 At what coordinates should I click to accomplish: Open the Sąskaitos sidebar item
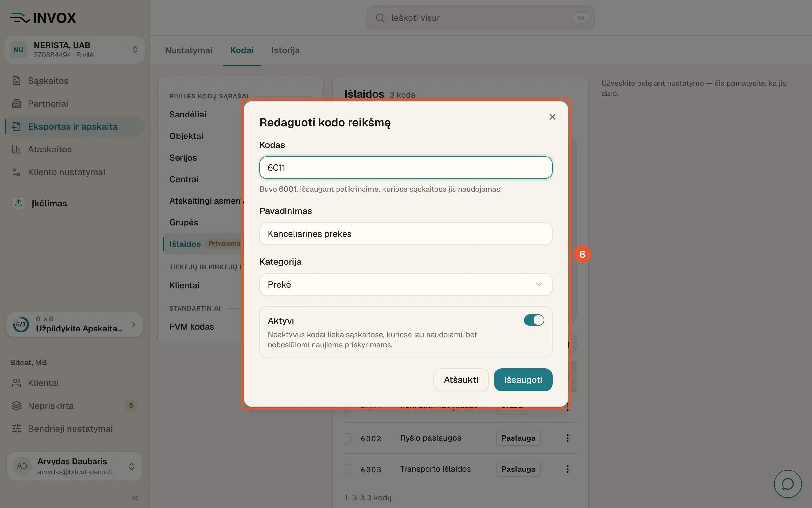tap(75, 81)
